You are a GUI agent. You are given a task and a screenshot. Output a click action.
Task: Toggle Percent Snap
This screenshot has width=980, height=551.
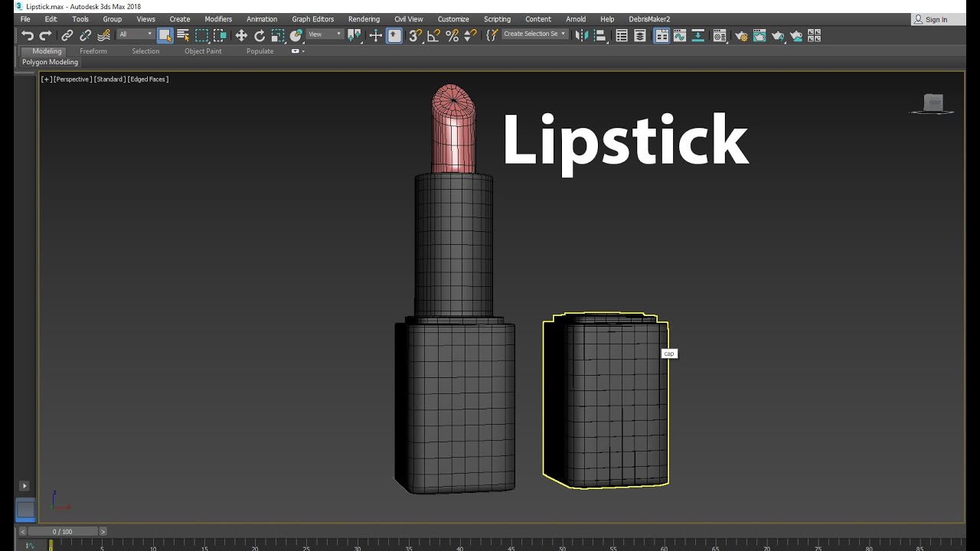[452, 35]
